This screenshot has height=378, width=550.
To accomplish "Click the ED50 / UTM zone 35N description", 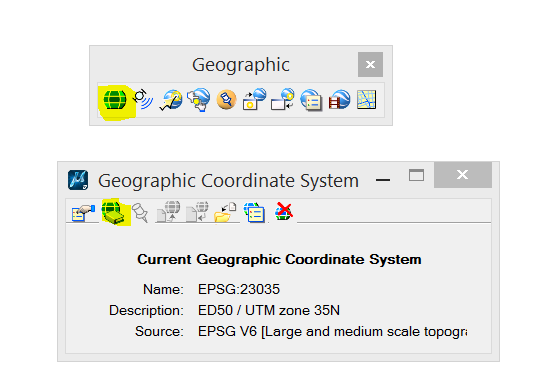I will [x=269, y=310].
